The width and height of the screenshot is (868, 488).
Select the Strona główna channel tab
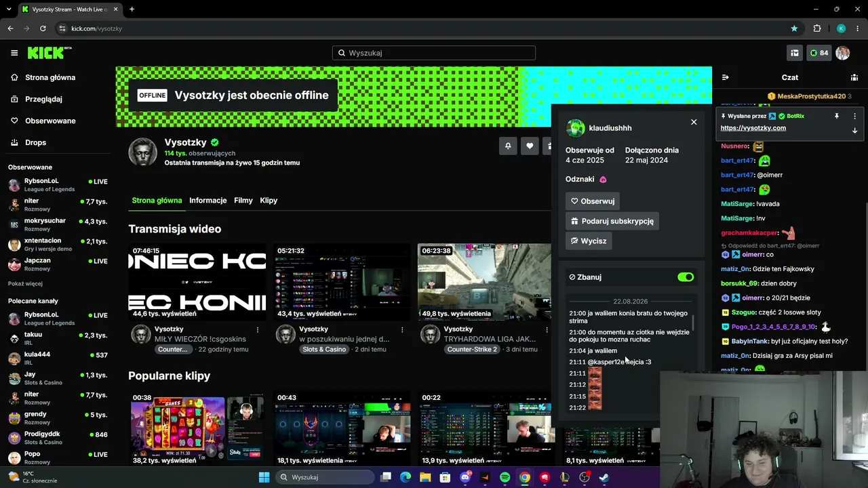[x=157, y=201]
